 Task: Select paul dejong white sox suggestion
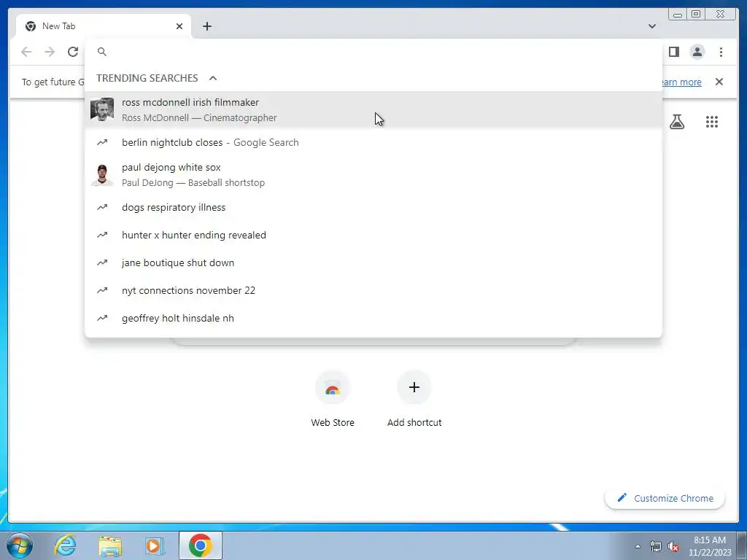pos(373,175)
